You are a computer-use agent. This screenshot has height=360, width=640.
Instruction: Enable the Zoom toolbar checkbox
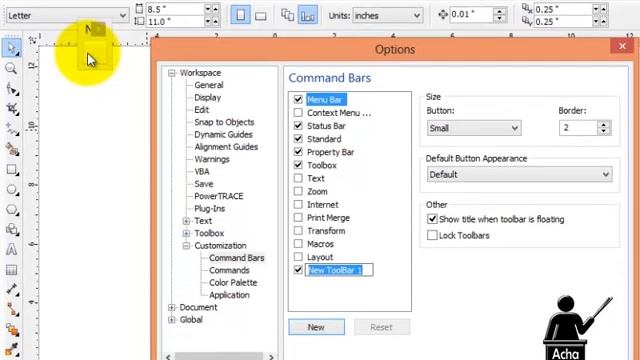click(x=298, y=191)
